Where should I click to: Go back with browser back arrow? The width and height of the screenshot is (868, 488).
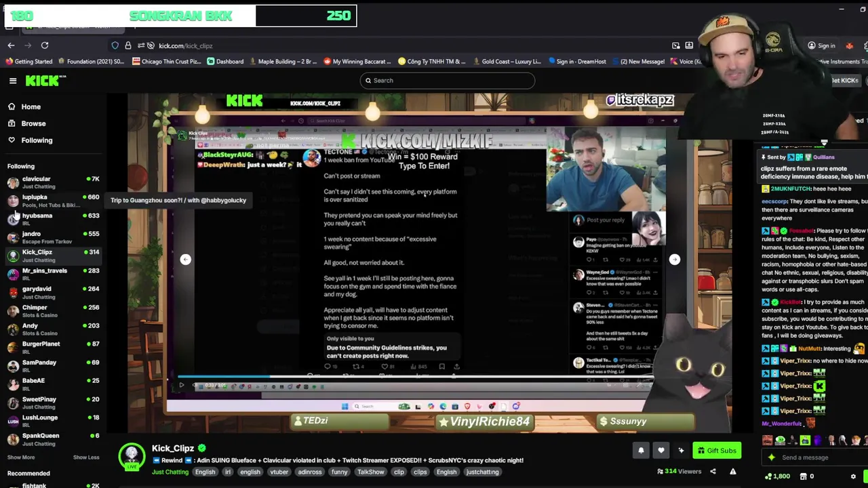[x=11, y=45]
